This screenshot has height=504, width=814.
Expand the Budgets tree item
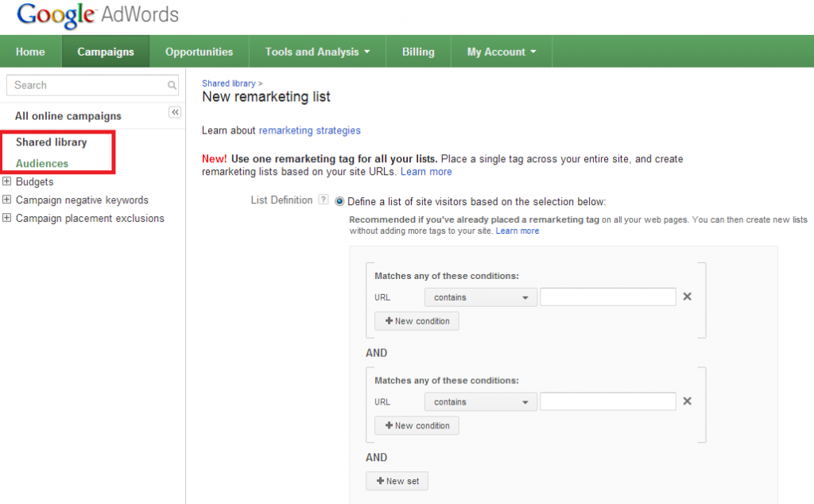[6, 181]
